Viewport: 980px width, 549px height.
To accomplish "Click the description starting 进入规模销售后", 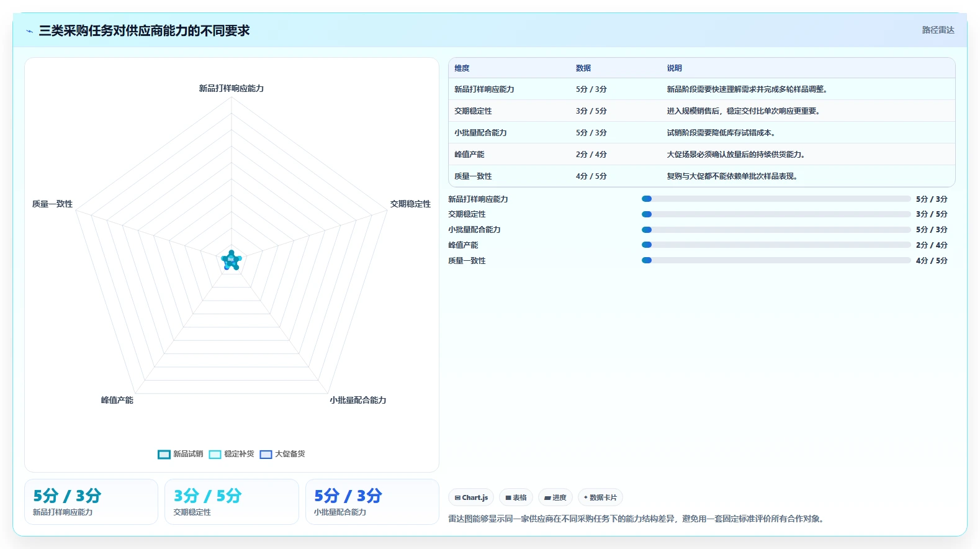I will [745, 111].
